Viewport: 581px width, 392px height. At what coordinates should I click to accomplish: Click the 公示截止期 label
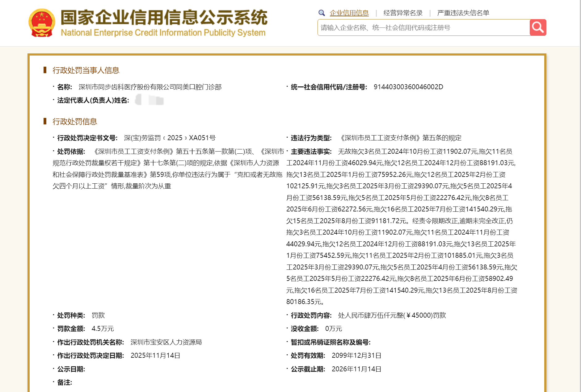[x=308, y=369]
